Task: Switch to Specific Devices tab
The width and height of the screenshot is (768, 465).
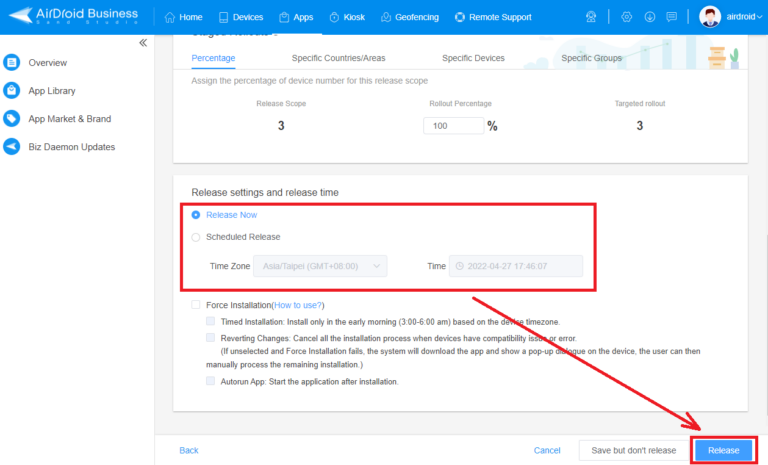Action: point(473,58)
